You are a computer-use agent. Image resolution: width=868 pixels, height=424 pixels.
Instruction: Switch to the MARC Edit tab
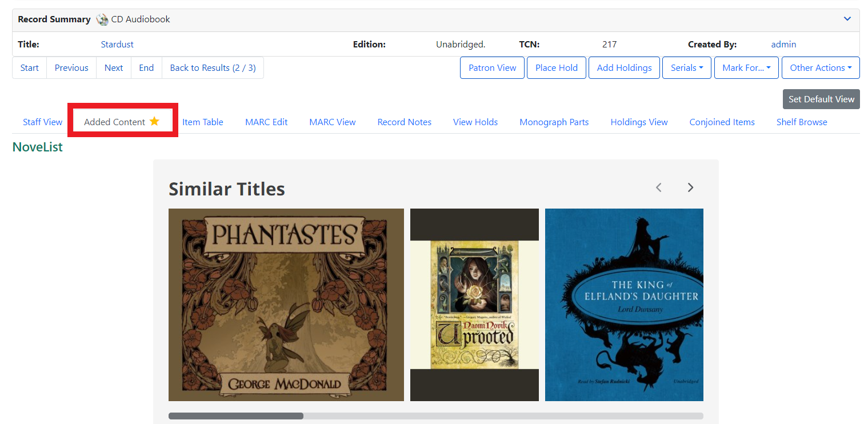[x=266, y=122]
